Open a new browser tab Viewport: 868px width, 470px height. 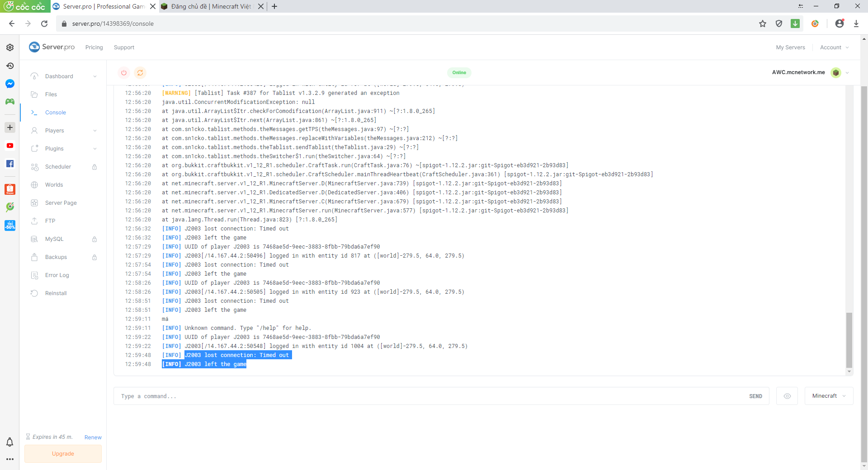[274, 6]
